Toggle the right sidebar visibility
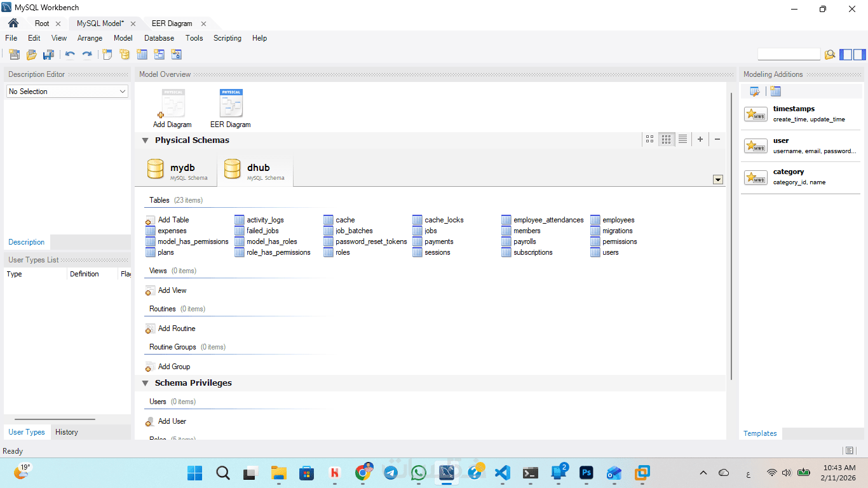 [x=859, y=55]
